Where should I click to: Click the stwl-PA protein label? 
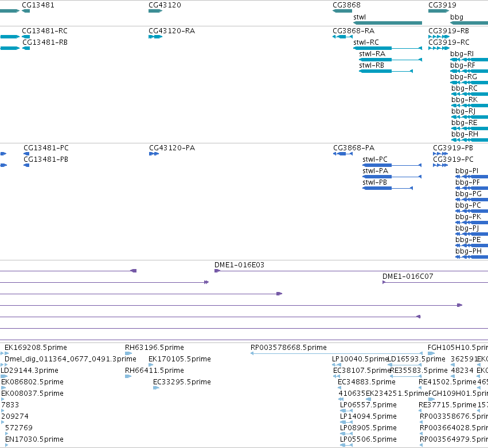pos(376,171)
